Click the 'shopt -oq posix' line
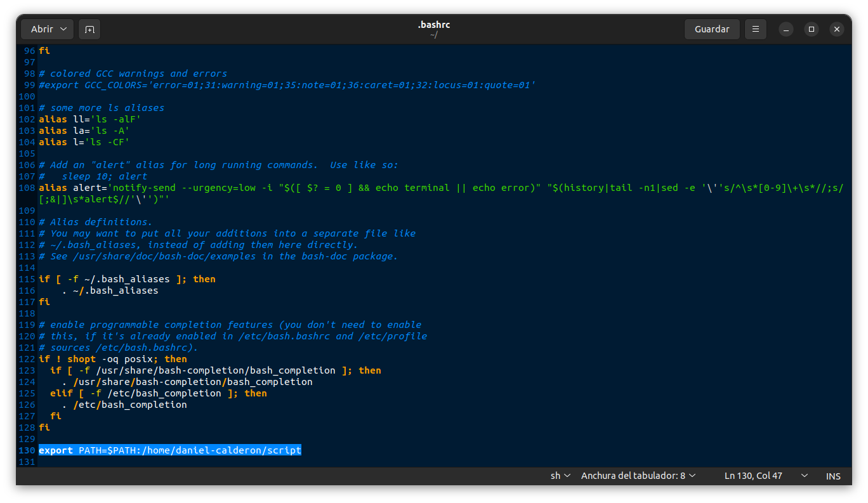Viewport: 868px width, 503px height. [x=112, y=359]
